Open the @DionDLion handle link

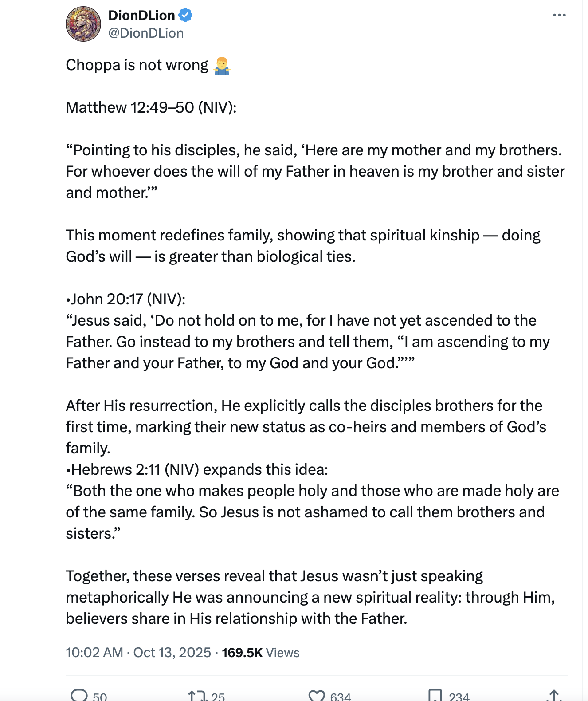click(146, 33)
